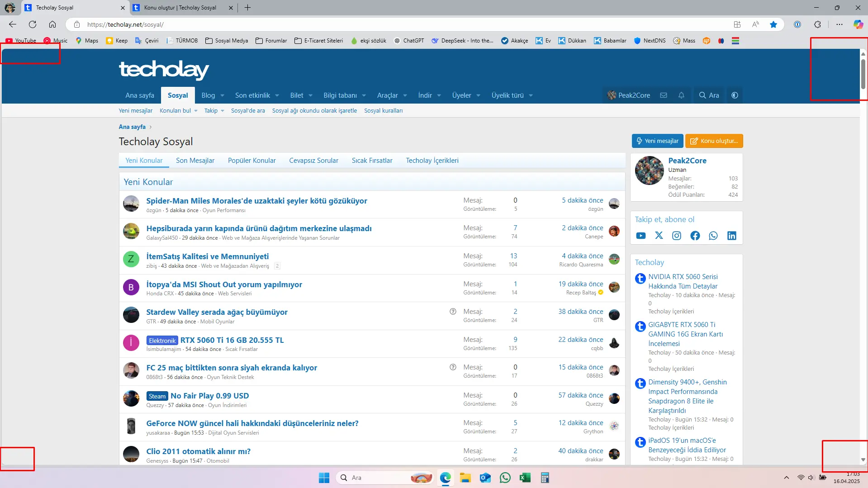Expand the İndir dropdown arrow
This screenshot has height=488, width=868.
(x=439, y=95)
